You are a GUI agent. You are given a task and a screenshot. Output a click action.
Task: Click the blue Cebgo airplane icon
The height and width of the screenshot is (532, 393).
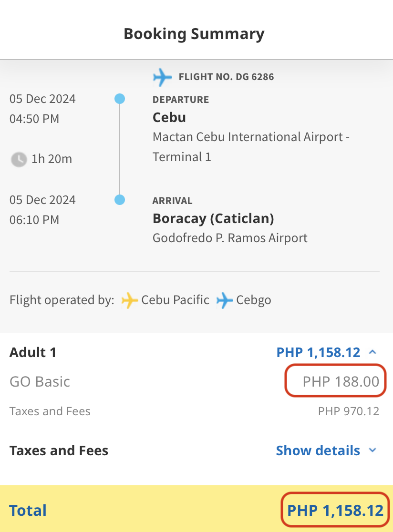224,300
